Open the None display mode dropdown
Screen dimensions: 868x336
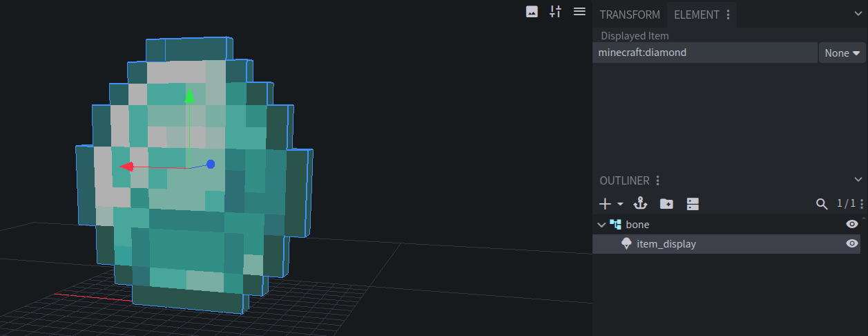[842, 53]
